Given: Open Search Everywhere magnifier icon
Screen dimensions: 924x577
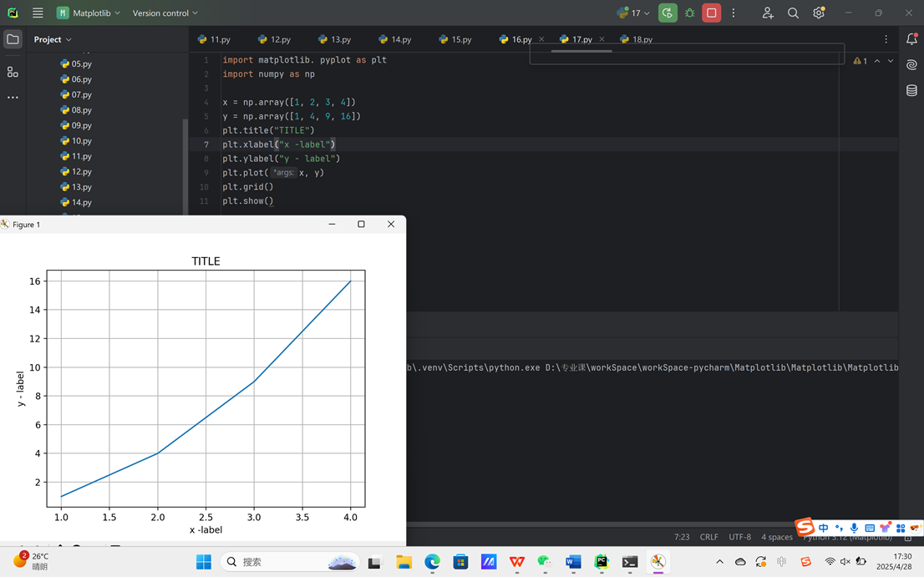Looking at the screenshot, I should (793, 13).
